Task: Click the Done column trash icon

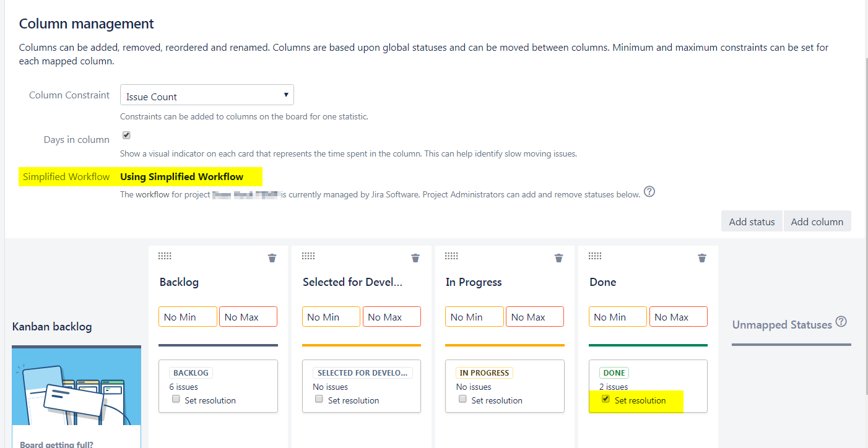Action: [702, 258]
